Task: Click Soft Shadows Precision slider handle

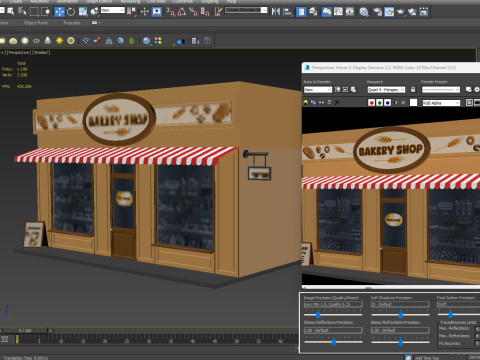Action: click(401, 314)
